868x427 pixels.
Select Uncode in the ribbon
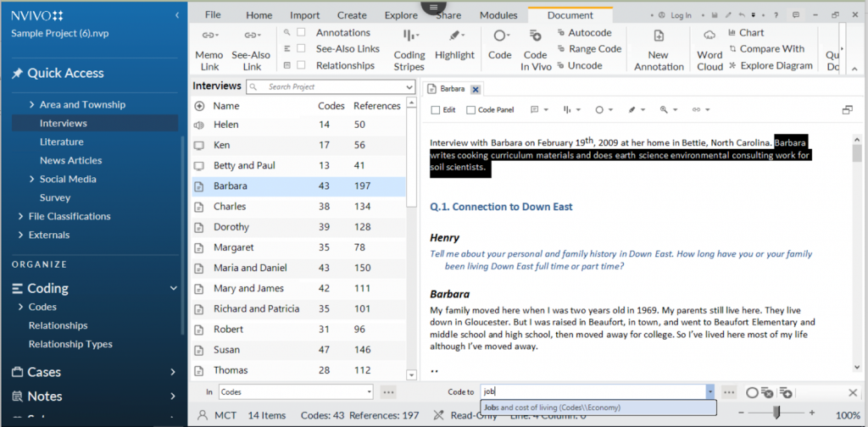tap(580, 65)
